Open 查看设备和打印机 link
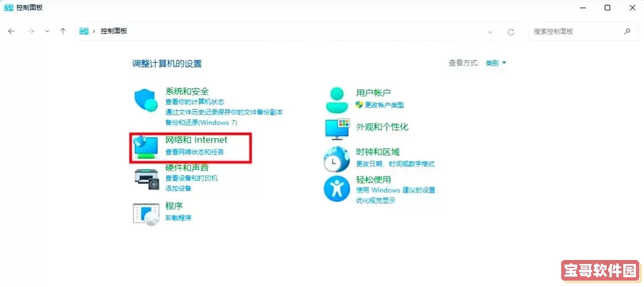 tap(192, 178)
